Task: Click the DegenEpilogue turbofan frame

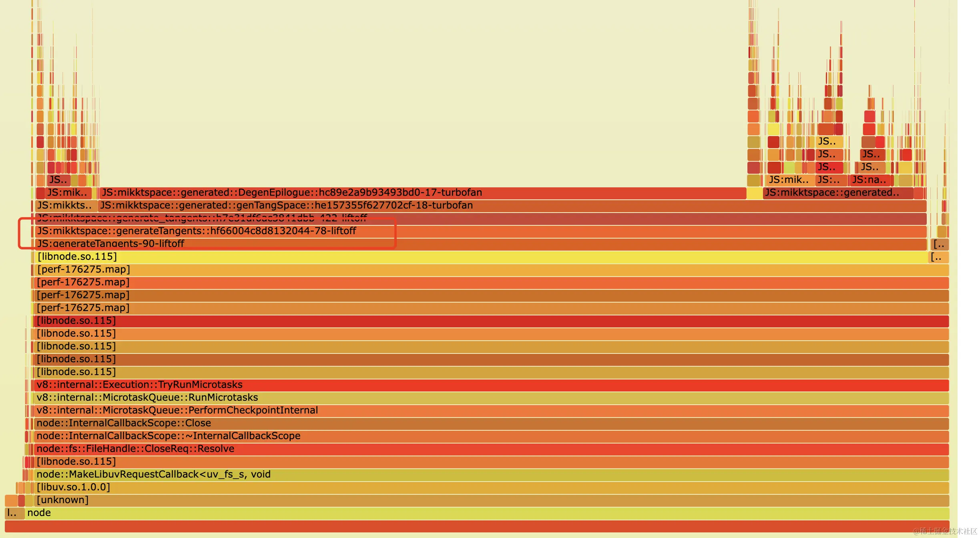Action: [x=422, y=193]
